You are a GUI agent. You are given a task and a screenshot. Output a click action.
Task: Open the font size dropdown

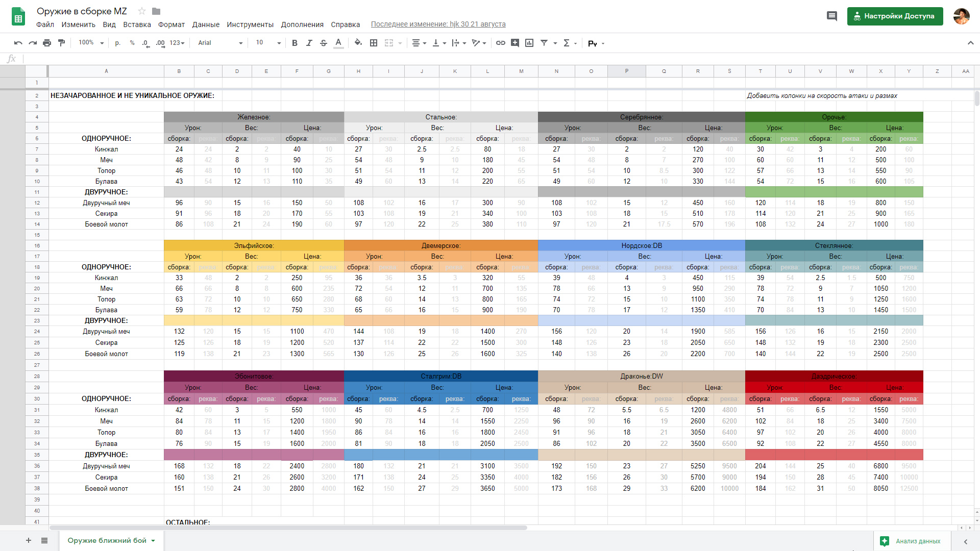tap(268, 43)
